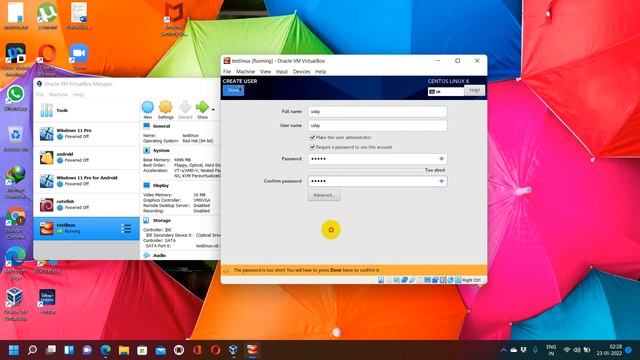This screenshot has height=360, width=640.
Task: Select the running testlinux machine
Action: coord(87,228)
